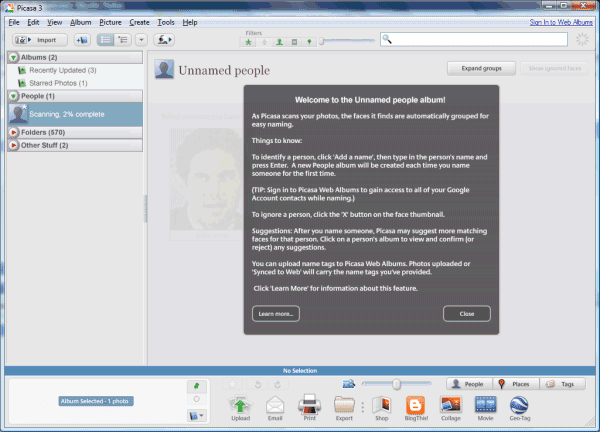Viewport: 600px width, 432px height.
Task: Click the magnifier icon in search box
Action: click(x=387, y=39)
